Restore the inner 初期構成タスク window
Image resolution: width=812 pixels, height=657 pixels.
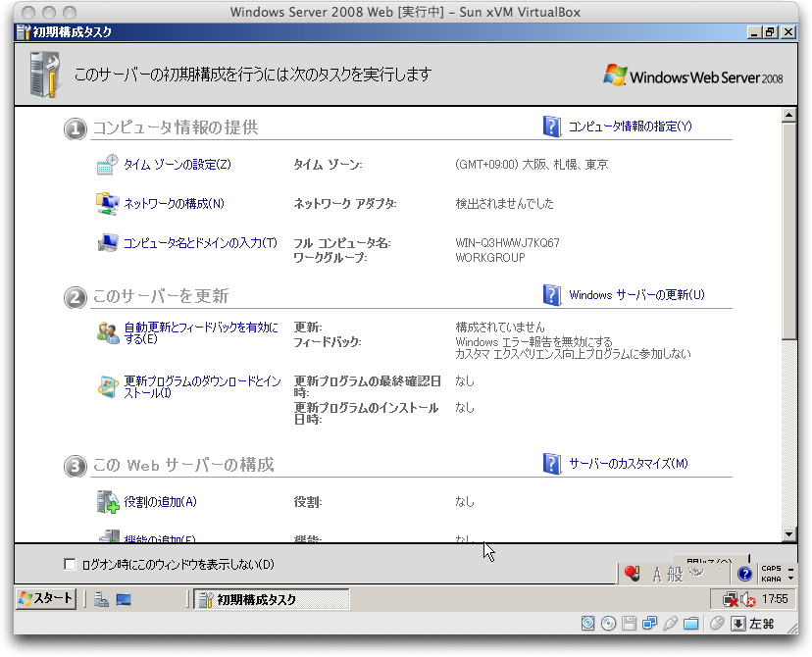[770, 32]
